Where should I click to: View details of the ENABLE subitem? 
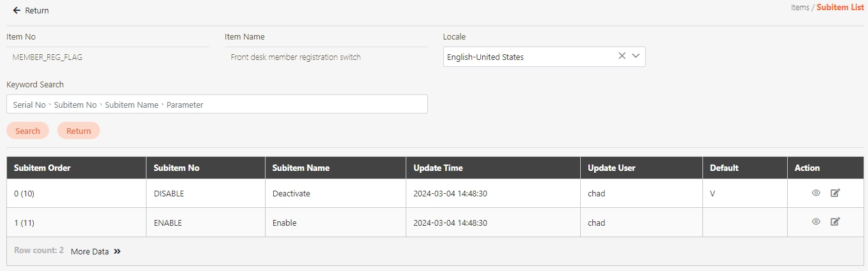point(816,222)
